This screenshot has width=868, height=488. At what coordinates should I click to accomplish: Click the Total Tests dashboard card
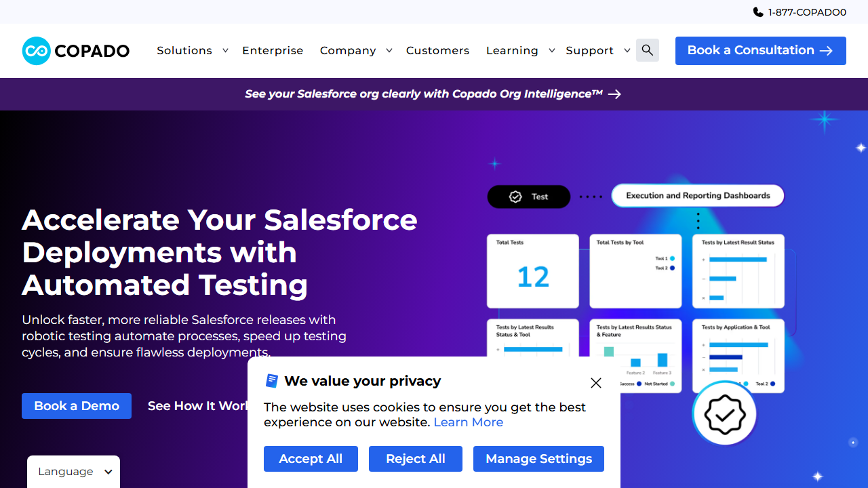coord(533,271)
